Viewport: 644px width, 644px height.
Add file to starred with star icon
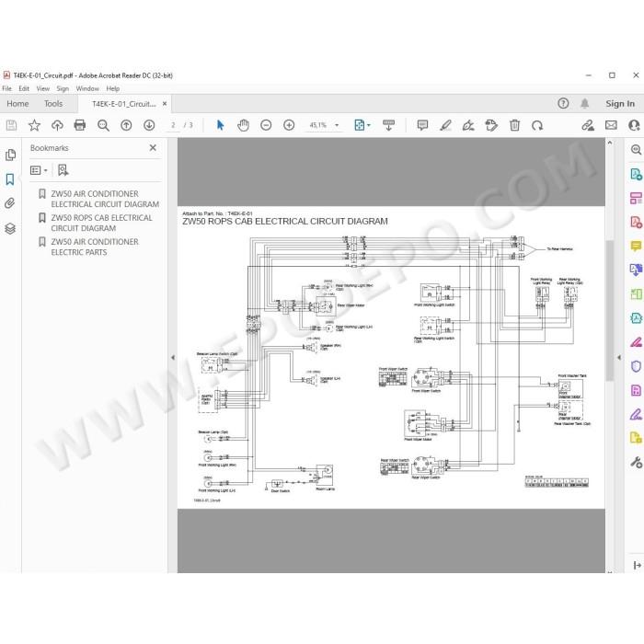pos(34,125)
